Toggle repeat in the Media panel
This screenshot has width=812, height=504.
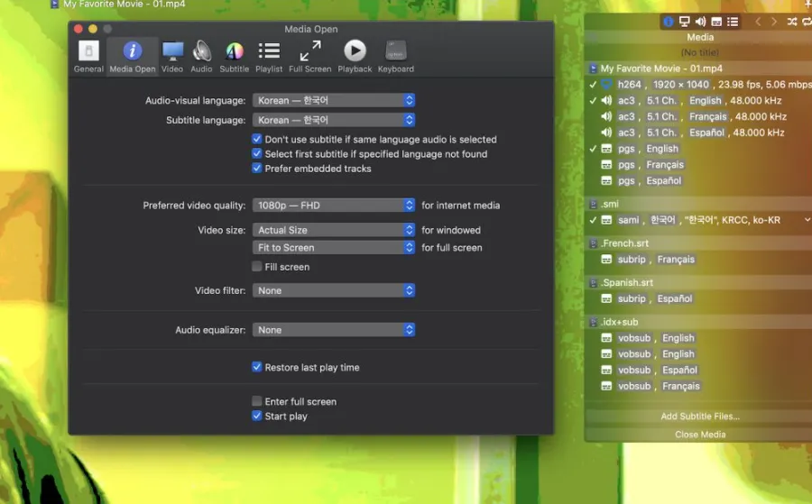[x=807, y=22]
